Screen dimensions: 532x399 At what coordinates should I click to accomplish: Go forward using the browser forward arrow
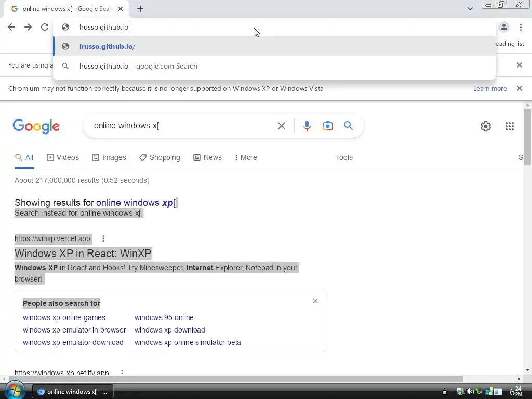point(28,27)
